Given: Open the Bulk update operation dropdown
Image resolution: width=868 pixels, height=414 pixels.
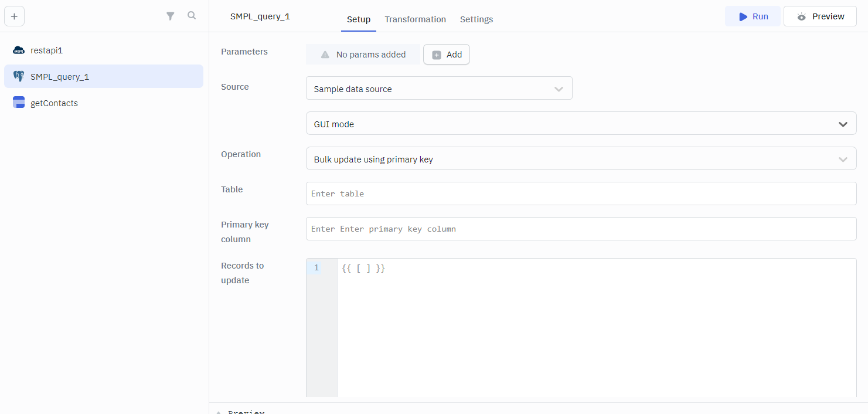Looking at the screenshot, I should coord(581,159).
